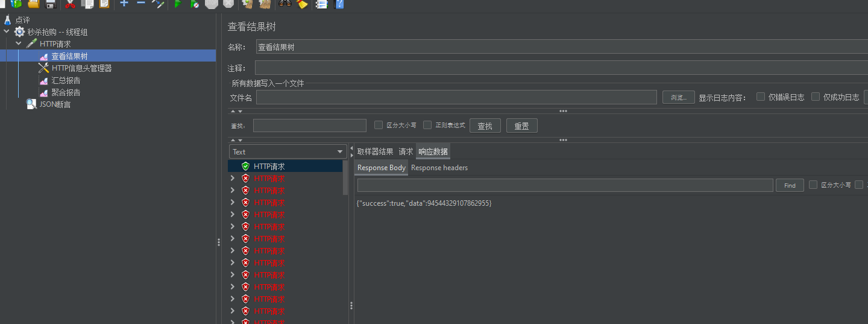This screenshot has height=324, width=868.
Task: Click the 查找 search button
Action: click(x=485, y=125)
